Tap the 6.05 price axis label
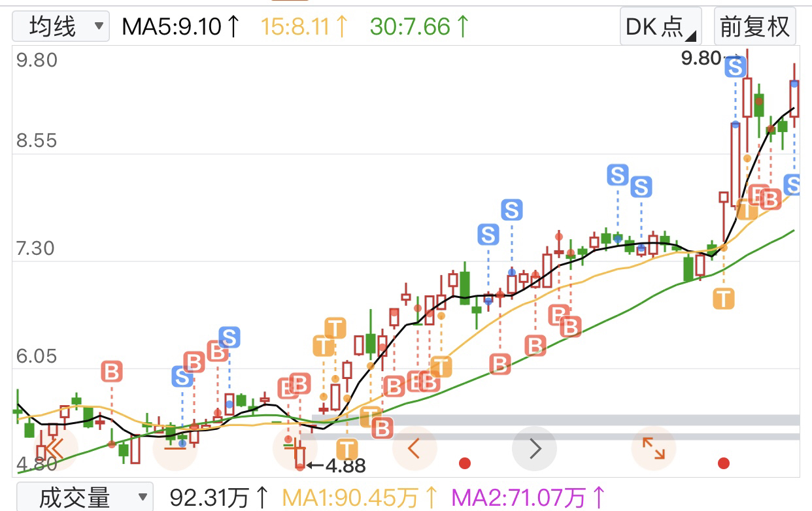This screenshot has width=812, height=511. [37, 357]
